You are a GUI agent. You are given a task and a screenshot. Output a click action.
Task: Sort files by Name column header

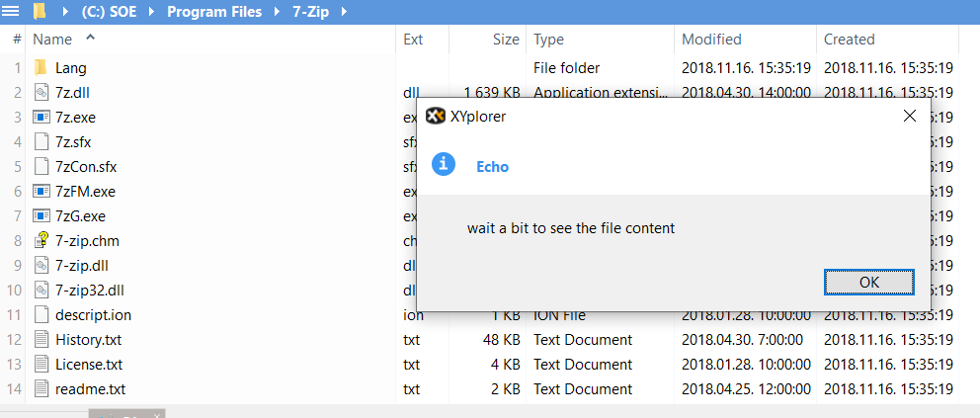pyautogui.click(x=52, y=40)
